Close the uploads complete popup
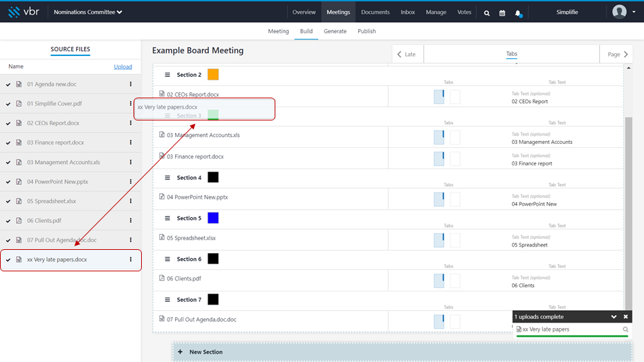 pyautogui.click(x=625, y=317)
